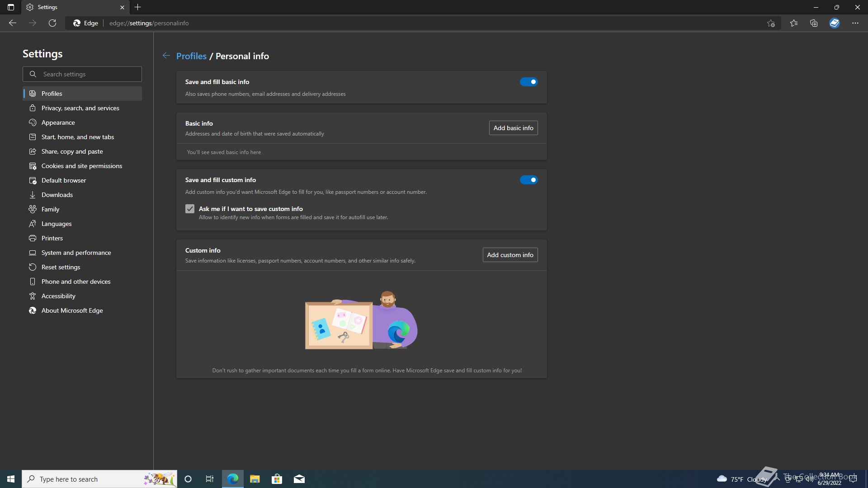Click the Add custom info button
Screen dimensions: 868x488
coord(510,255)
